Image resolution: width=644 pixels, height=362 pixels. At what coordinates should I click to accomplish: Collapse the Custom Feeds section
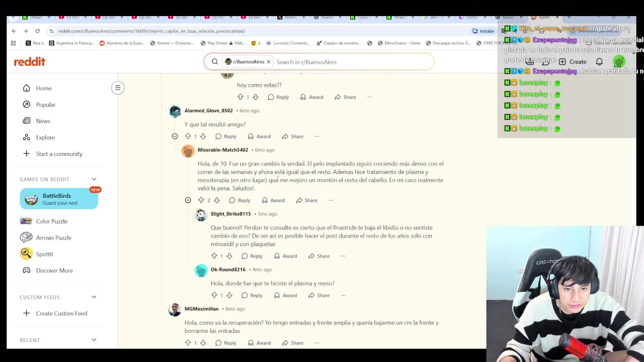[94, 297]
